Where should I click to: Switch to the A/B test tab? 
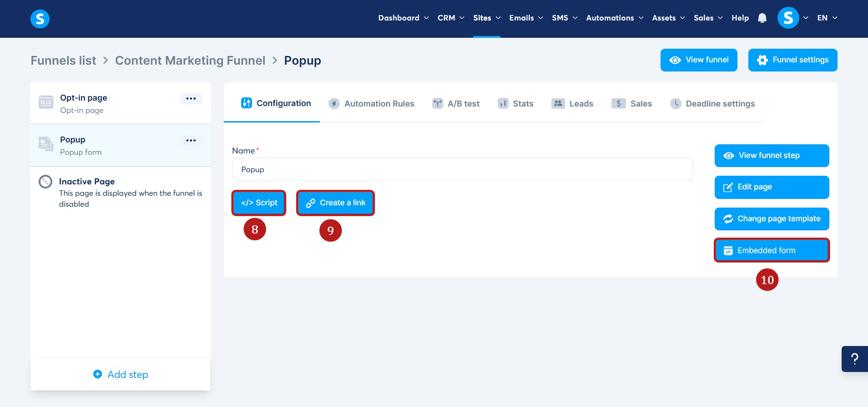(456, 103)
